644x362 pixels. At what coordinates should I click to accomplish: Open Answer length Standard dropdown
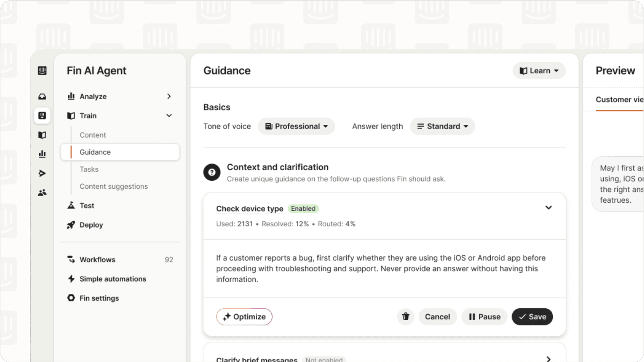(x=442, y=126)
